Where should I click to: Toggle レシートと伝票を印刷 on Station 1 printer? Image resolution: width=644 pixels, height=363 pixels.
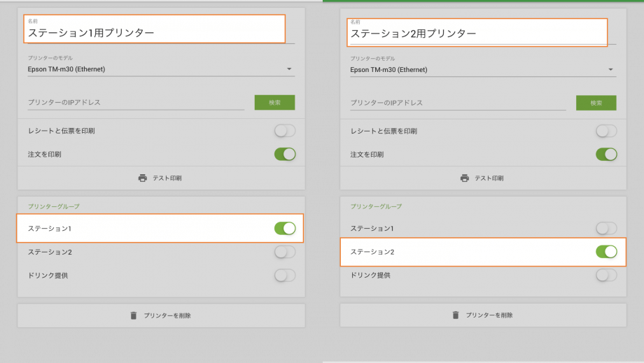coord(284,131)
